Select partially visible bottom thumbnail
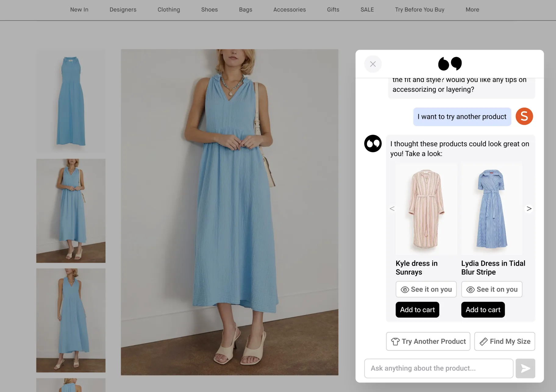 tap(71, 385)
